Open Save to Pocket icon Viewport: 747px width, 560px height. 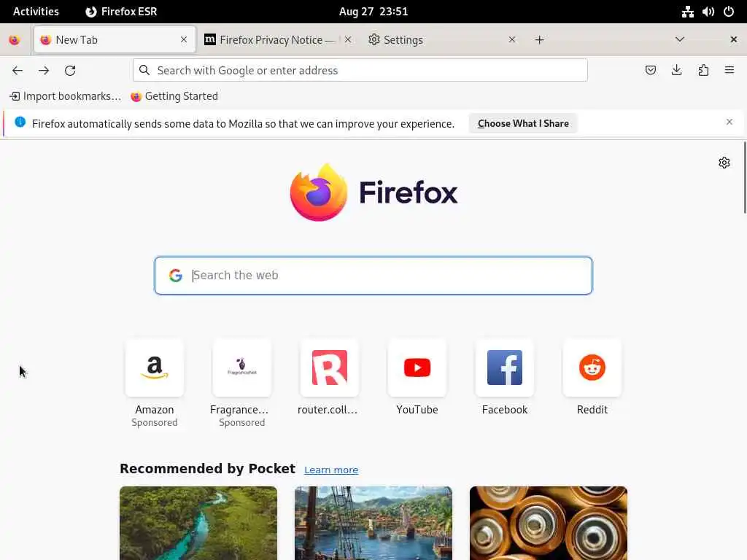(650, 71)
